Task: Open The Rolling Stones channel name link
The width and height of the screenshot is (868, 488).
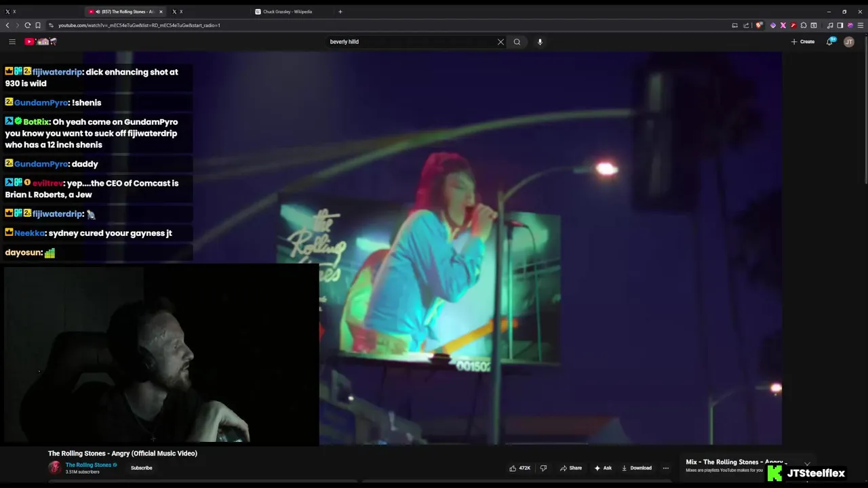Action: click(x=88, y=465)
